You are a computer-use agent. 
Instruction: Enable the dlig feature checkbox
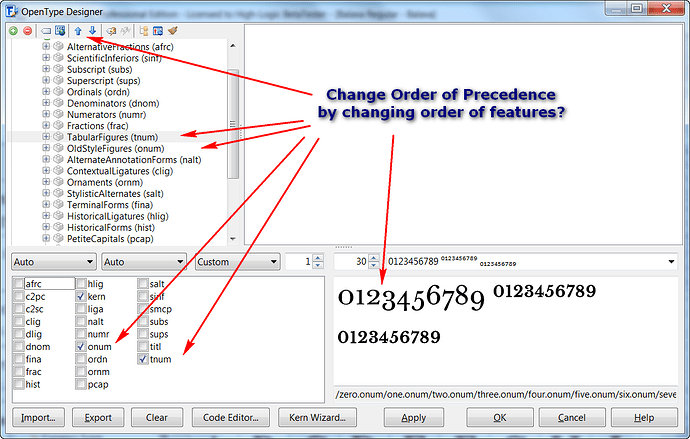[18, 334]
